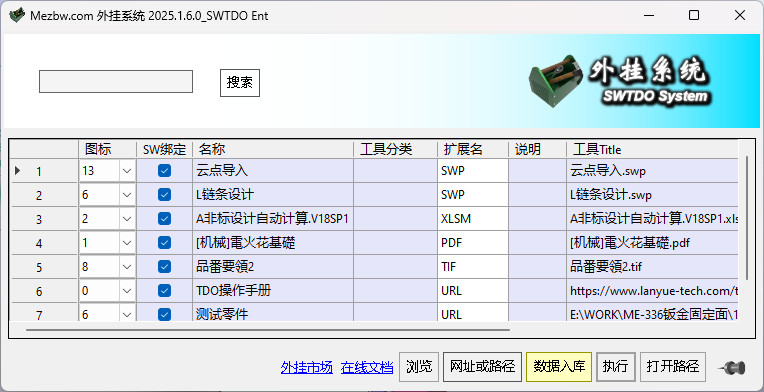Open icon dropdown for 品番要領2 row

click(127, 267)
